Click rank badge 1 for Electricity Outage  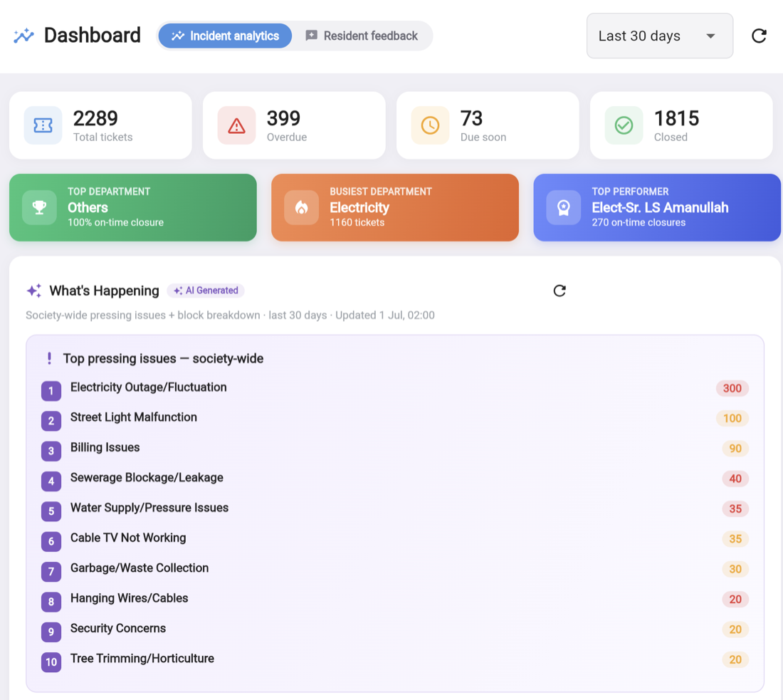tap(51, 391)
